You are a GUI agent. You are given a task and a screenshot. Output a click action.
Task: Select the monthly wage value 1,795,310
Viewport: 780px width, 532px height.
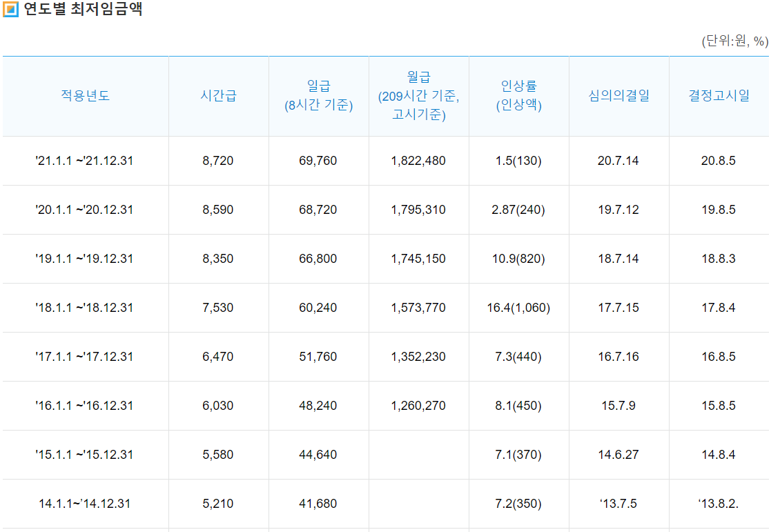tap(418, 210)
